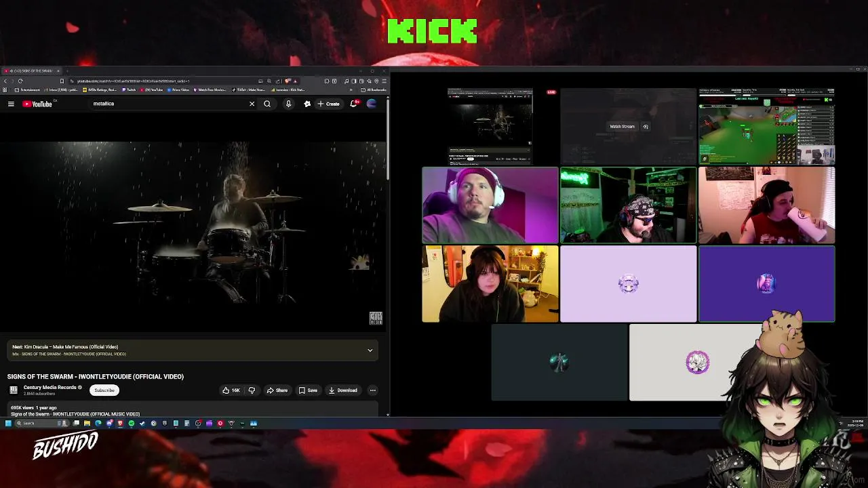Like the video showing 16K likes
Viewport: 868px width, 488px height.
[x=231, y=390]
